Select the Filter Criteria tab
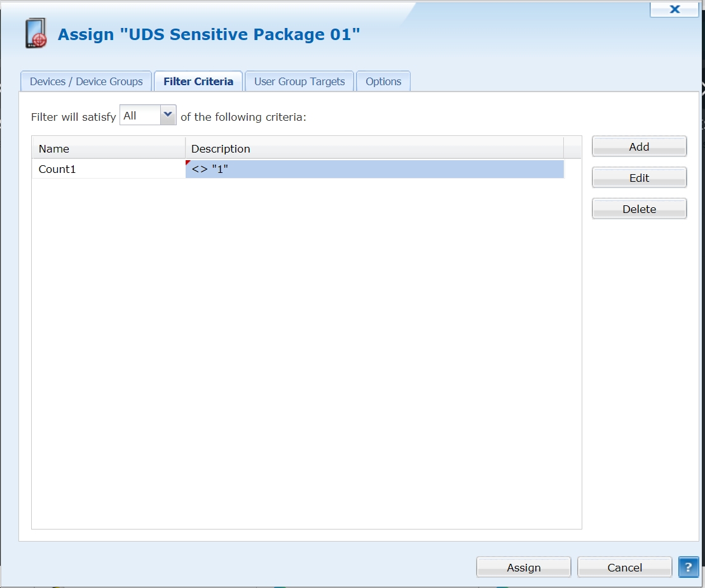The image size is (705, 588). pyautogui.click(x=198, y=81)
